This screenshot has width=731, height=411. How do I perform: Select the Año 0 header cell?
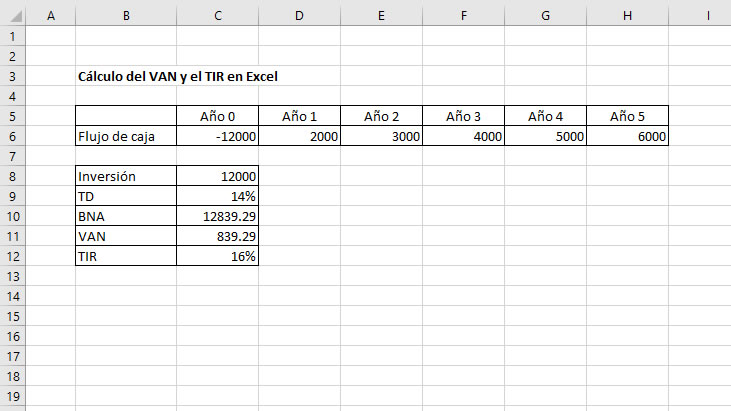coord(217,116)
